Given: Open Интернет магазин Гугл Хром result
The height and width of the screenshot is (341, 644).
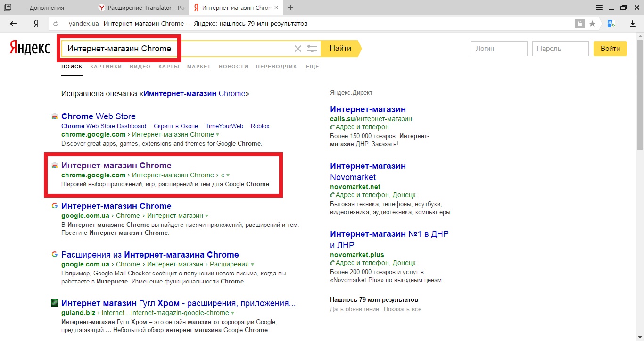Looking at the screenshot, I should (x=179, y=303).
